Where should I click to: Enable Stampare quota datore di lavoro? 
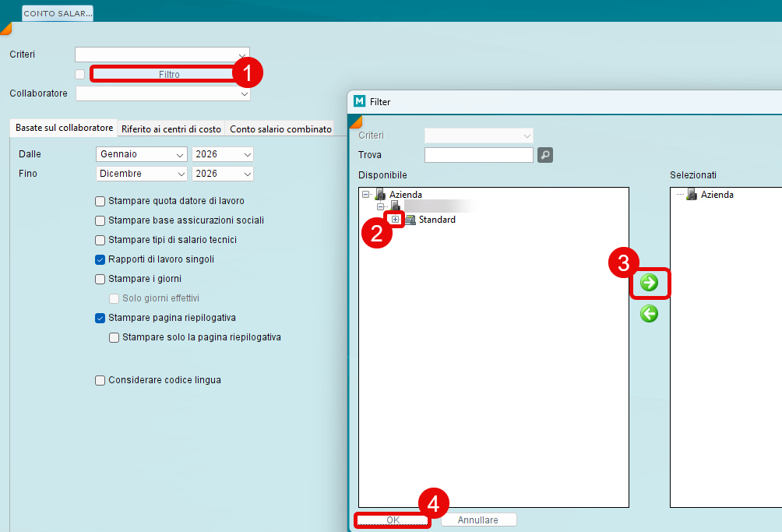[100, 201]
